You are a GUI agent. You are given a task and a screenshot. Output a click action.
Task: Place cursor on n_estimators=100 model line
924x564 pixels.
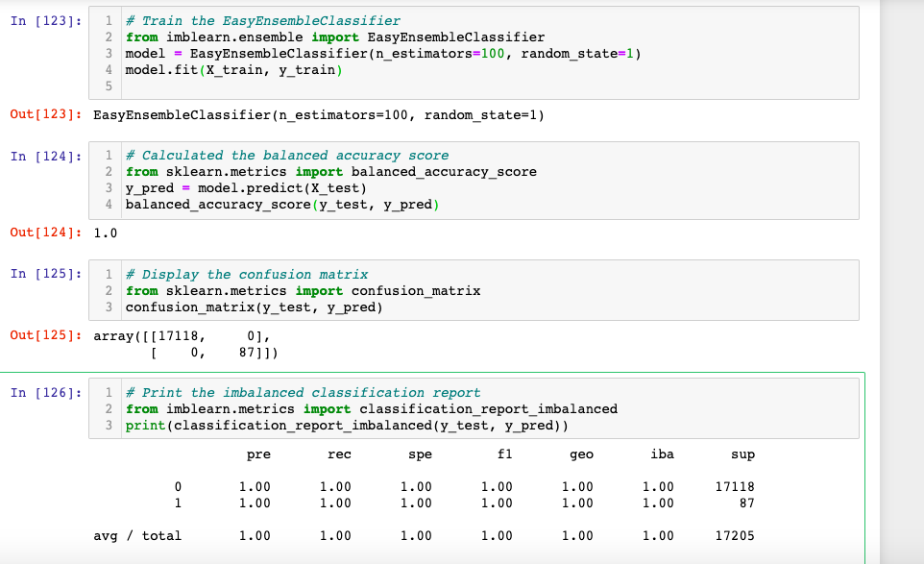383,54
